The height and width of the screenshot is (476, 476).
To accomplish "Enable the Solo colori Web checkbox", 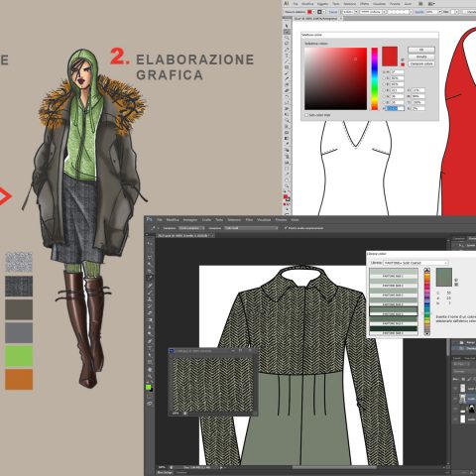I will [x=306, y=115].
